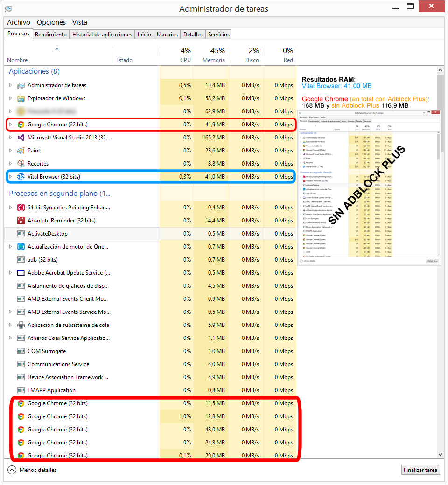Click the 165,2 MB memory value
Viewport: 448px width, 485px height.
tap(214, 137)
